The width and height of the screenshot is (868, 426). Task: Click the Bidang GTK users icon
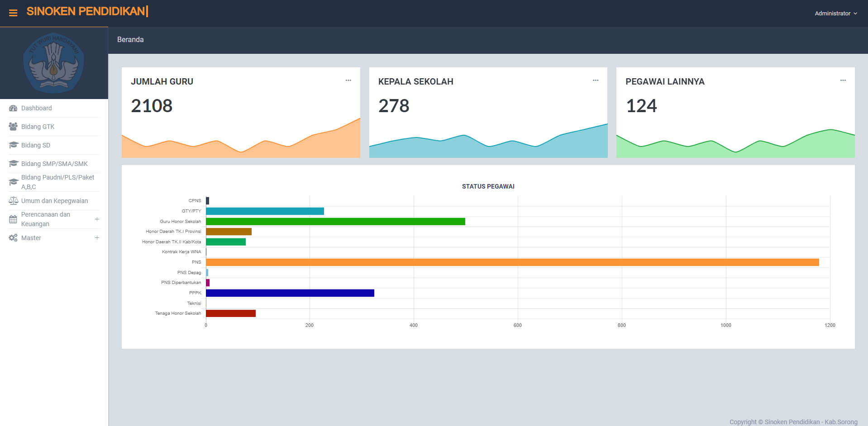click(13, 127)
